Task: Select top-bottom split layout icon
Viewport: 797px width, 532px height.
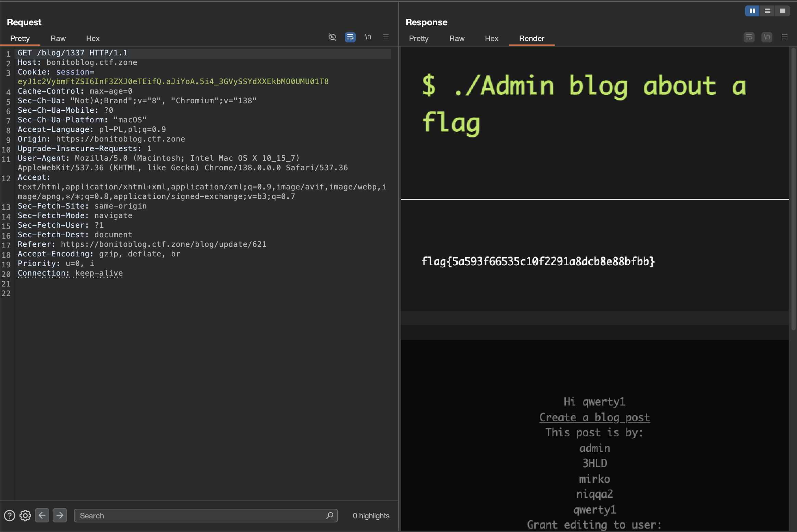Action: [767, 11]
